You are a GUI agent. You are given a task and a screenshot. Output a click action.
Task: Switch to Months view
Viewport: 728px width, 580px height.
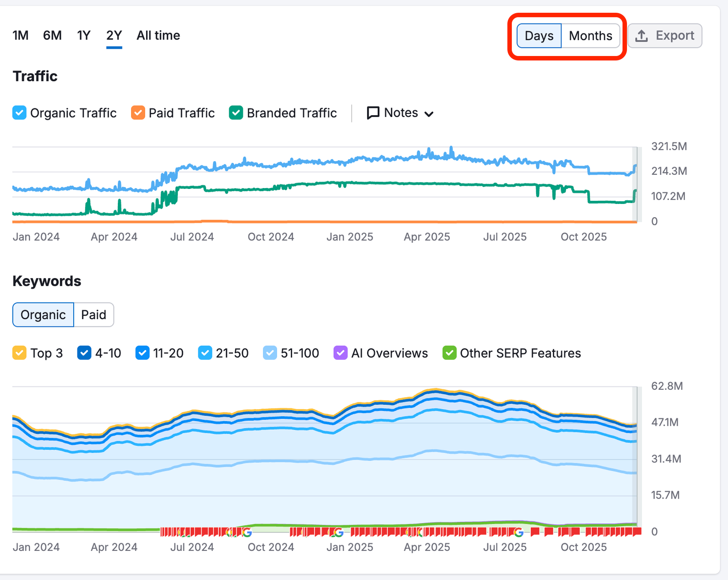(590, 36)
